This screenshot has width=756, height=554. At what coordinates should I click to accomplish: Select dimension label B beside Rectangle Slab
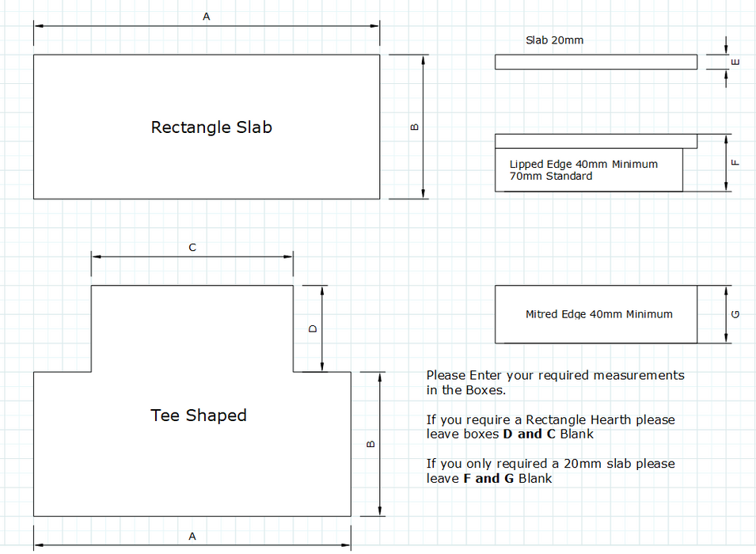[x=415, y=127]
